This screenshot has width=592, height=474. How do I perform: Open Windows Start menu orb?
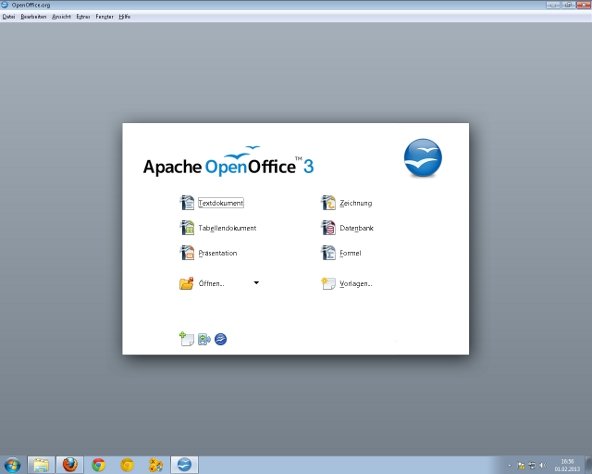12,465
